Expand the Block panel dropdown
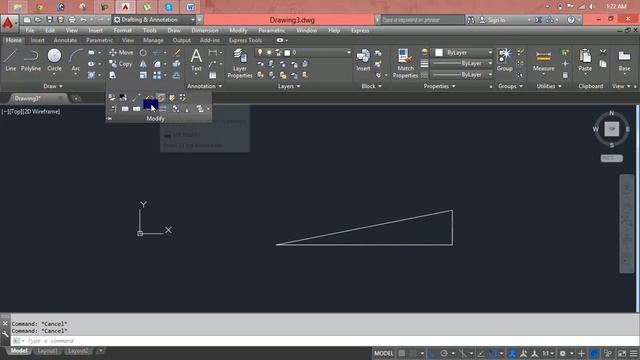The width and height of the screenshot is (640, 360). point(371,86)
